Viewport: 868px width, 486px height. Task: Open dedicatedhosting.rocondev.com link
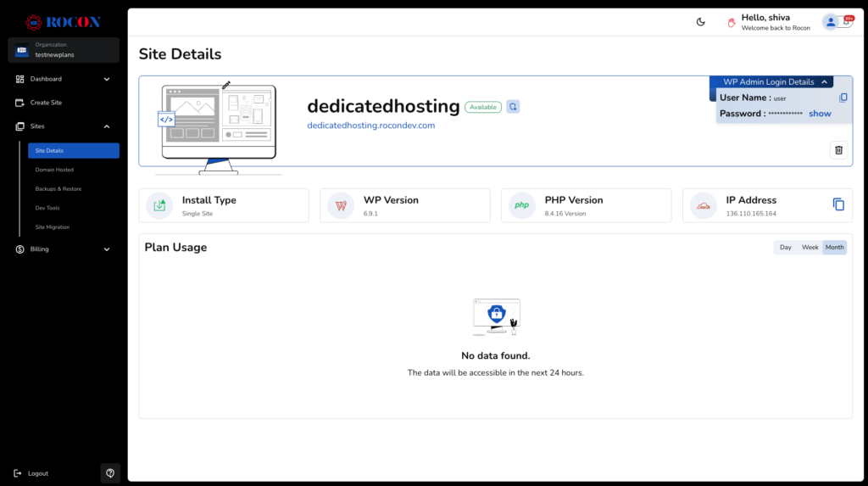coord(370,126)
